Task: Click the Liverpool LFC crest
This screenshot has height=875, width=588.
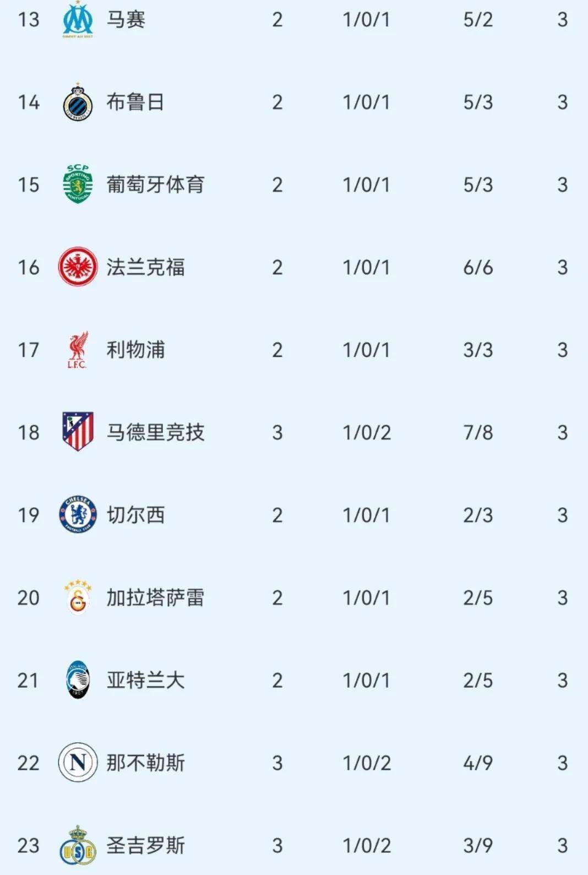Action: 78,350
